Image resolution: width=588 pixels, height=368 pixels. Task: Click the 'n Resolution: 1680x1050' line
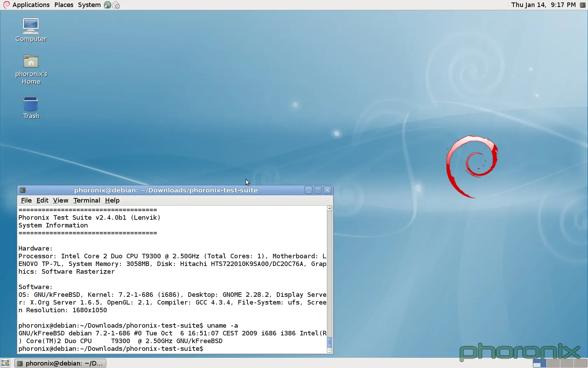point(63,310)
